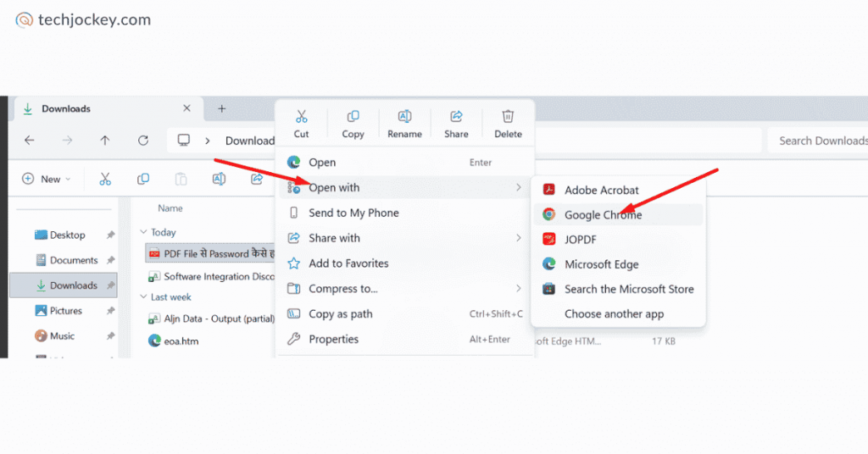Open the Share with submenu
The image size is (868, 454).
point(404,238)
